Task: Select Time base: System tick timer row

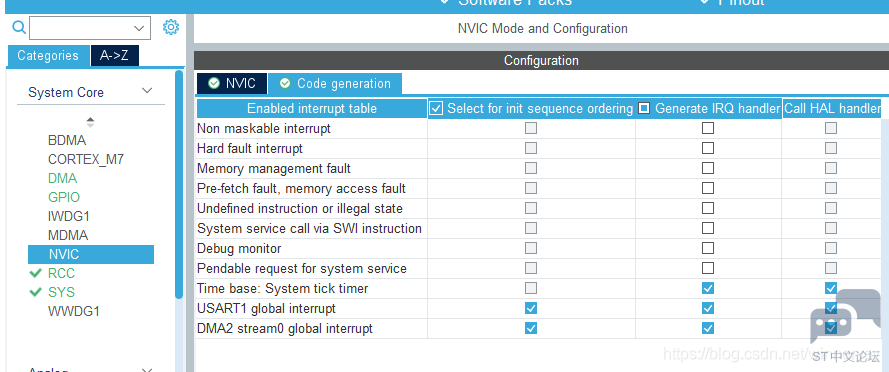Action: click(x=539, y=288)
